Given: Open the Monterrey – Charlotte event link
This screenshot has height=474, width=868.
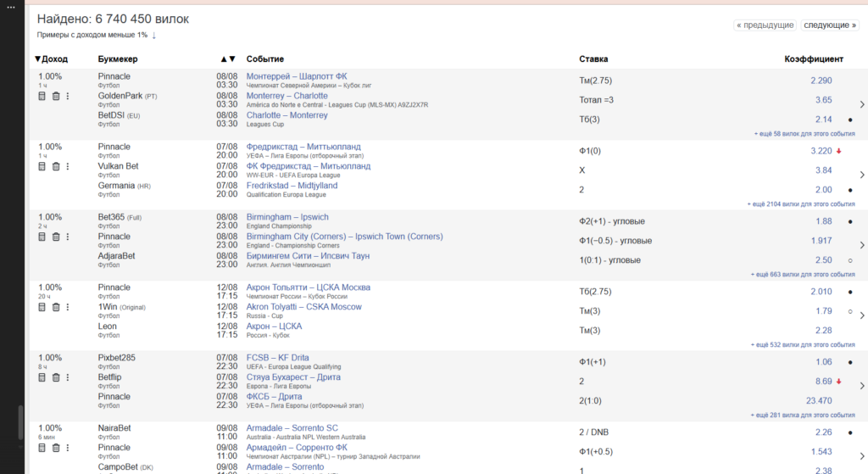Looking at the screenshot, I should pos(287,96).
